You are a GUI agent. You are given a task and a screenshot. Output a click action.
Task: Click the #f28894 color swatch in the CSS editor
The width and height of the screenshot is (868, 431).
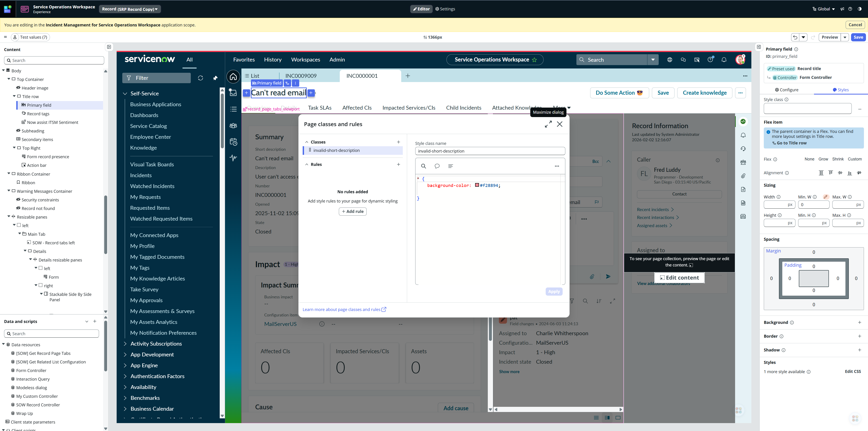click(x=477, y=185)
